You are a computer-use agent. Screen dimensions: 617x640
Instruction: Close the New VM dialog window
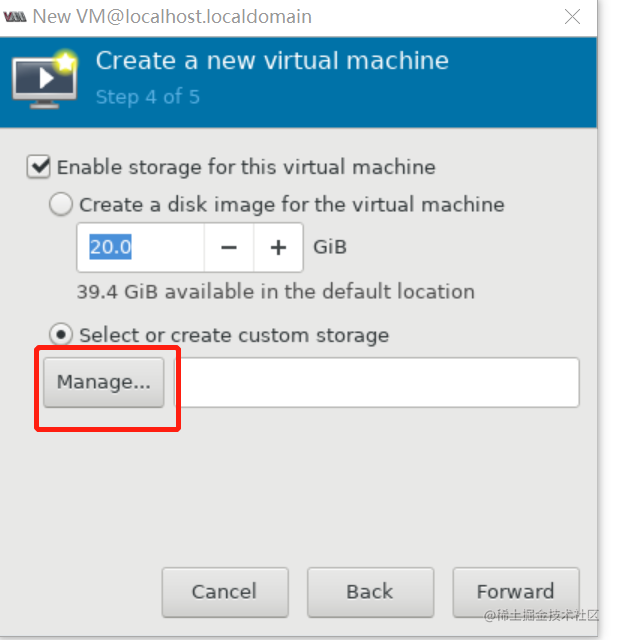tap(572, 17)
